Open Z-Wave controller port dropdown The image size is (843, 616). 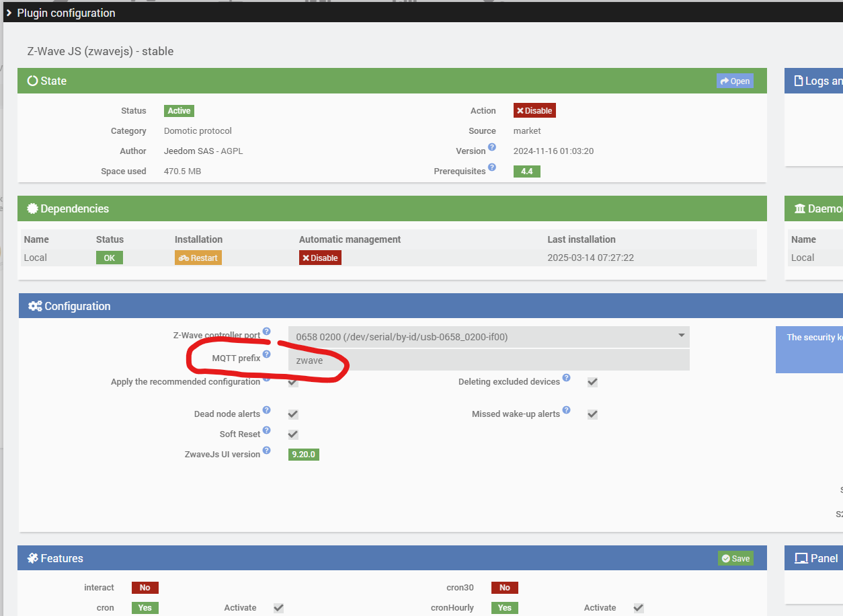point(488,337)
